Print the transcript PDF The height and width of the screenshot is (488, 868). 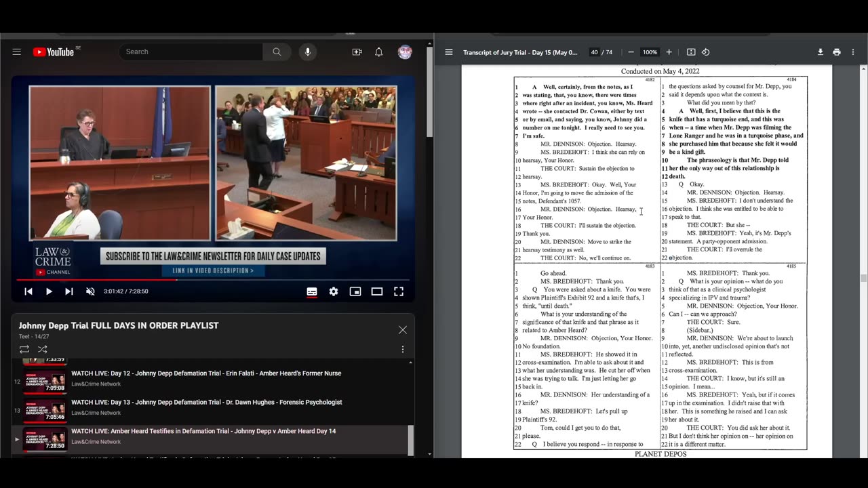point(837,52)
